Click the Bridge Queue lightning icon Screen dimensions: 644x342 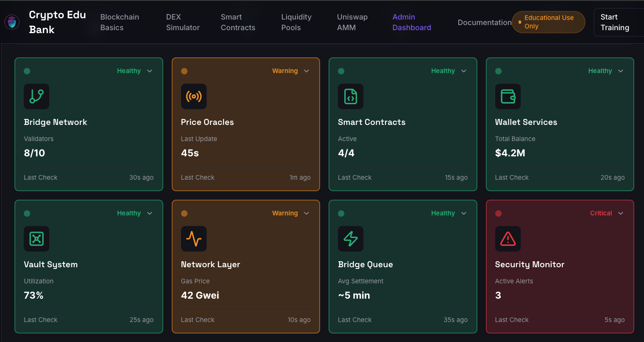351,239
